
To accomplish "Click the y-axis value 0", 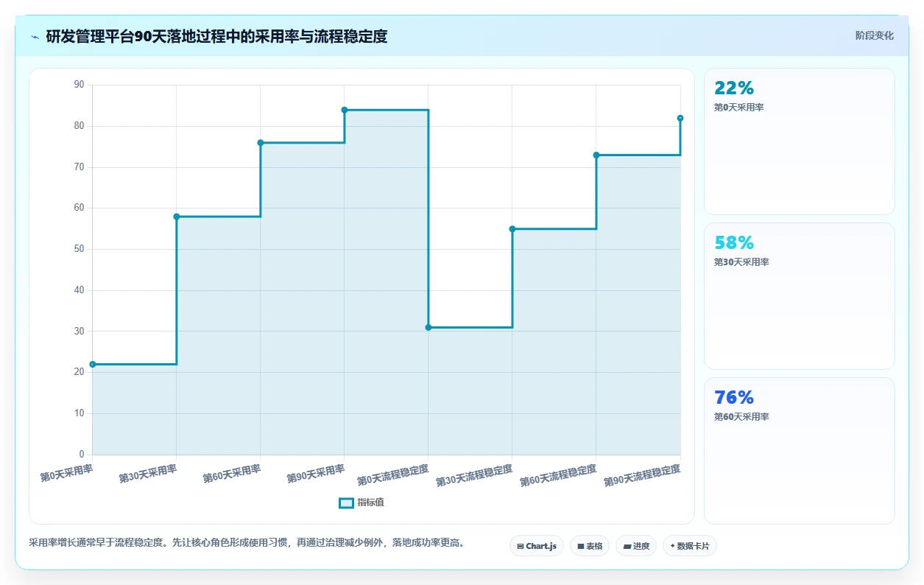I will 82,454.
